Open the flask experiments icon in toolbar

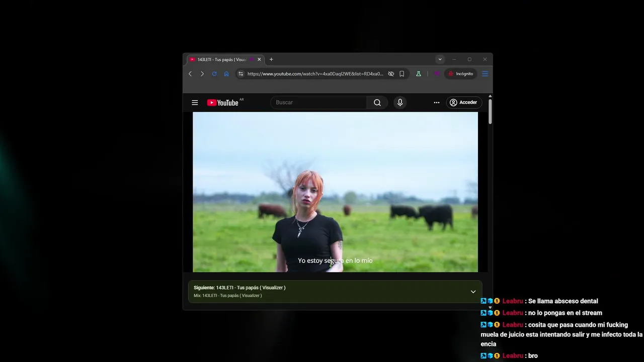point(418,74)
